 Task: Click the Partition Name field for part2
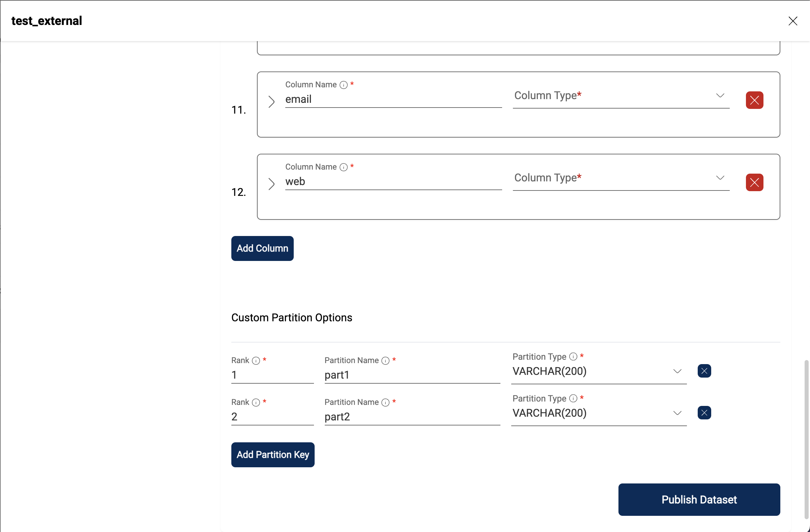pos(412,416)
